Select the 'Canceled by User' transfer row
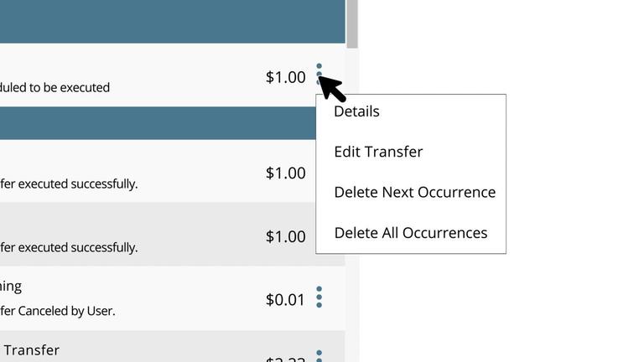The width and height of the screenshot is (644, 362). pyautogui.click(x=173, y=298)
